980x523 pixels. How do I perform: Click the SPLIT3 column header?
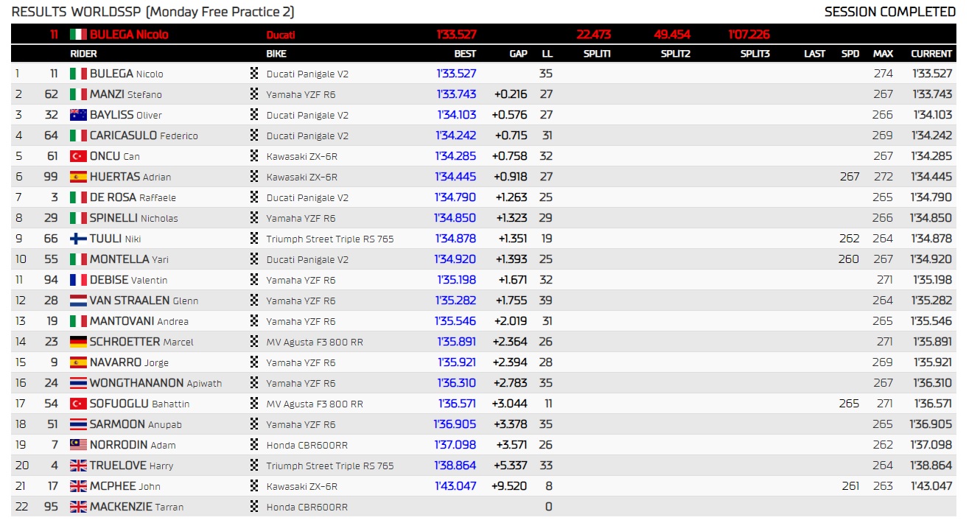pos(755,54)
